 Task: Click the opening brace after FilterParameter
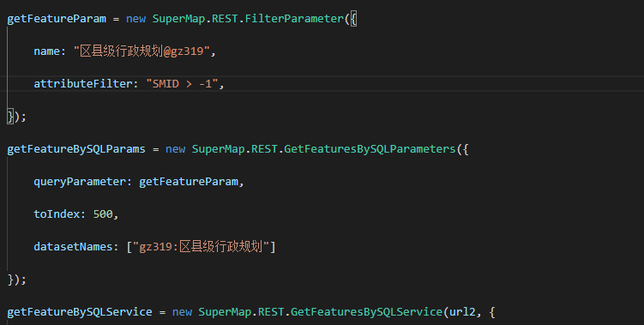click(x=353, y=19)
